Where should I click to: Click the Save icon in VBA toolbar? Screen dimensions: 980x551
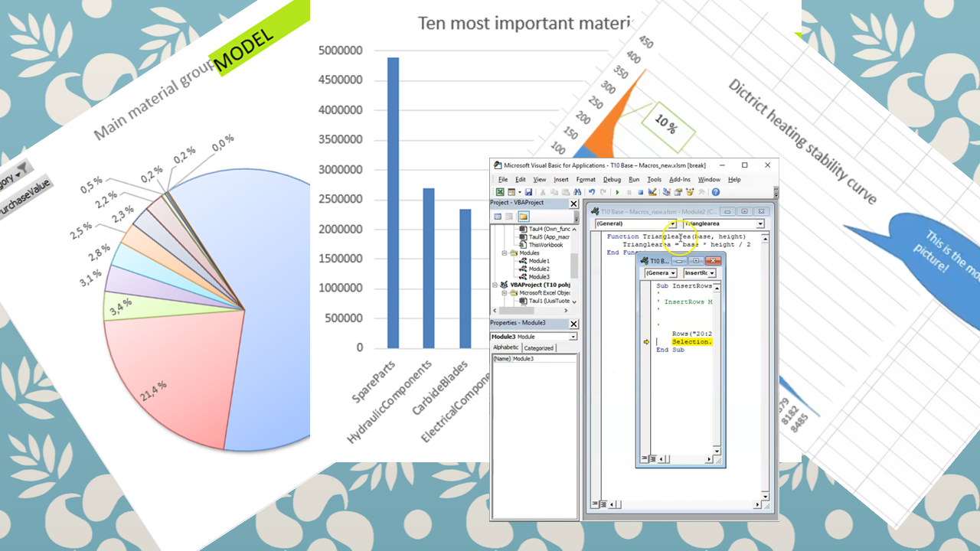pyautogui.click(x=528, y=192)
